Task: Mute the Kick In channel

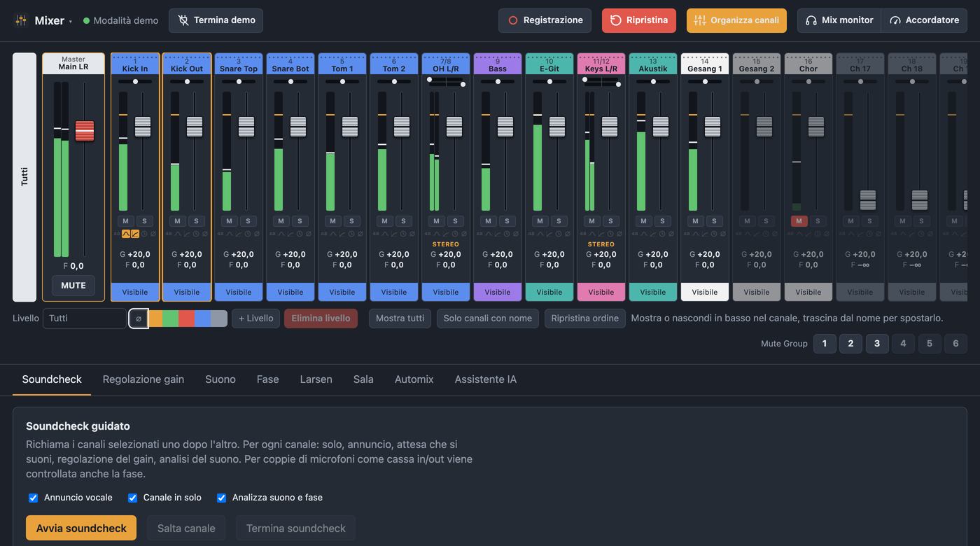Action: coord(126,221)
